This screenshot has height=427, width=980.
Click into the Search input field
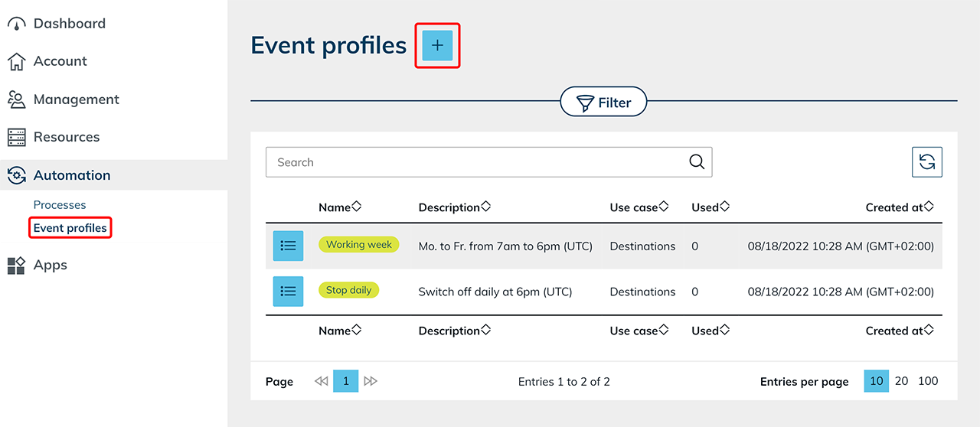tap(475, 162)
